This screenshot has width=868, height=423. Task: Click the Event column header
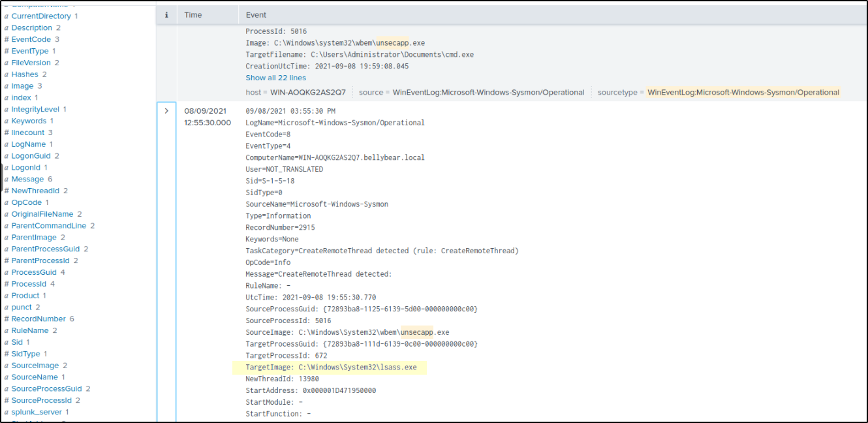(x=256, y=15)
